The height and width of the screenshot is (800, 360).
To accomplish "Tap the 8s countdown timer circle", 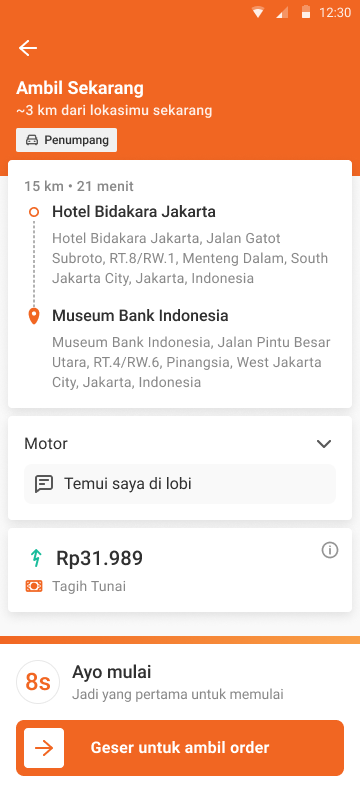I will pos(38,683).
